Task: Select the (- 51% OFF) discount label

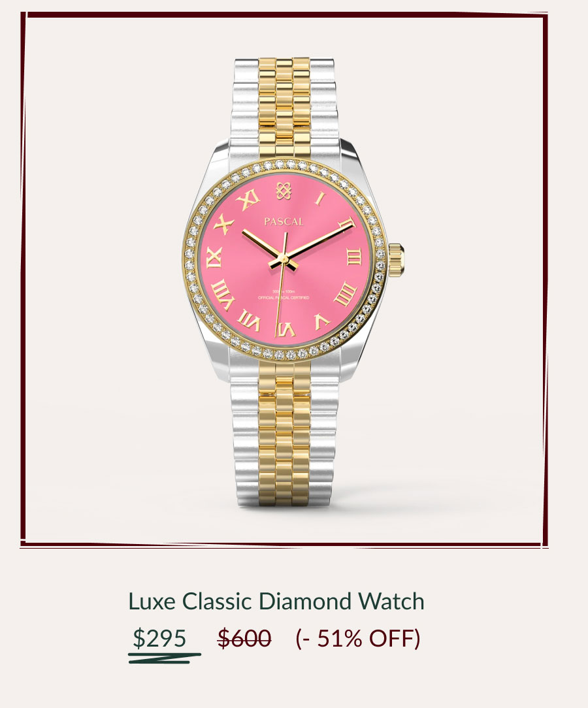Action: 357,639
